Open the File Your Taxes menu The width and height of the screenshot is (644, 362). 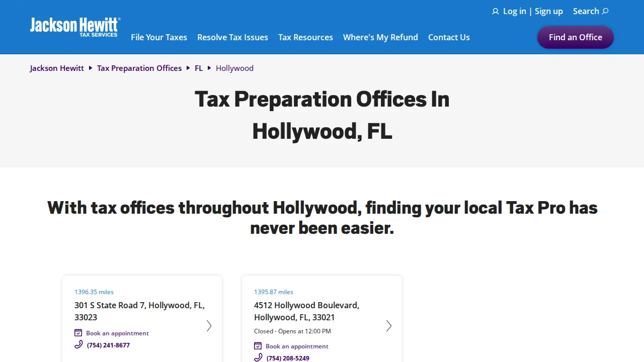(x=159, y=37)
